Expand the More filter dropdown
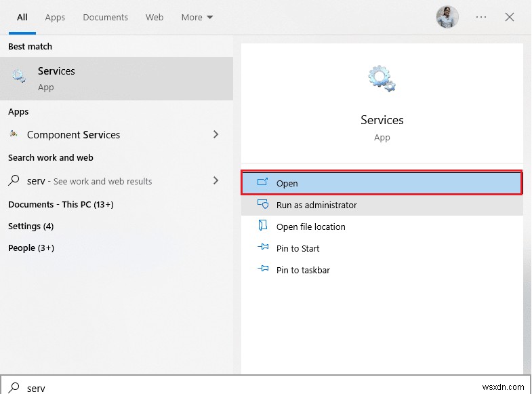The height and width of the screenshot is (394, 532). 197,17
